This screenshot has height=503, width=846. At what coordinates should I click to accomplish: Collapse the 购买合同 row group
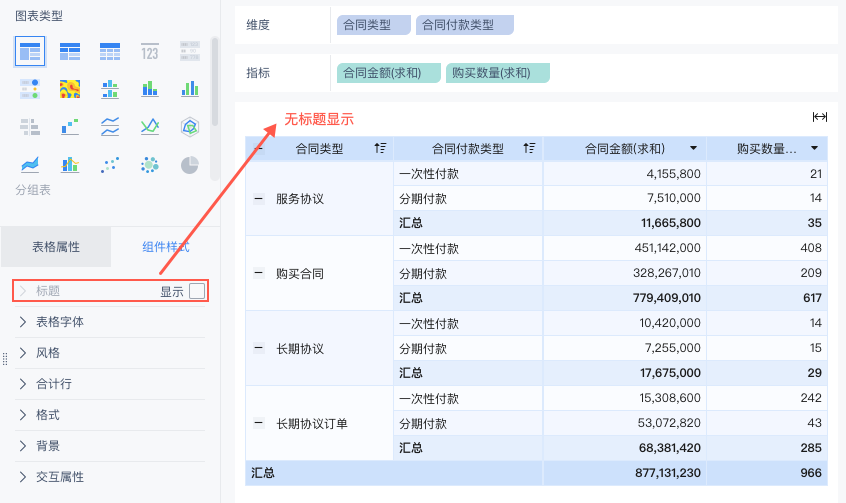(x=259, y=273)
